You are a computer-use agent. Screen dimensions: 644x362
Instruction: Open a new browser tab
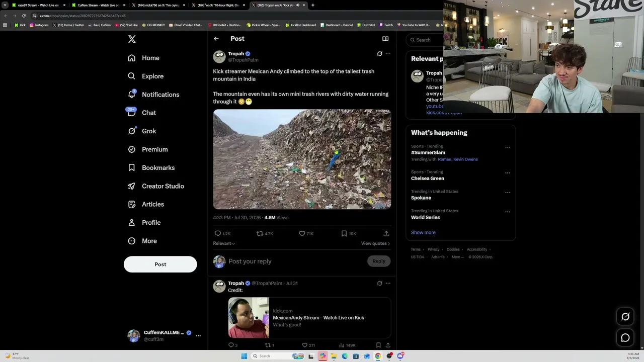[313, 5]
